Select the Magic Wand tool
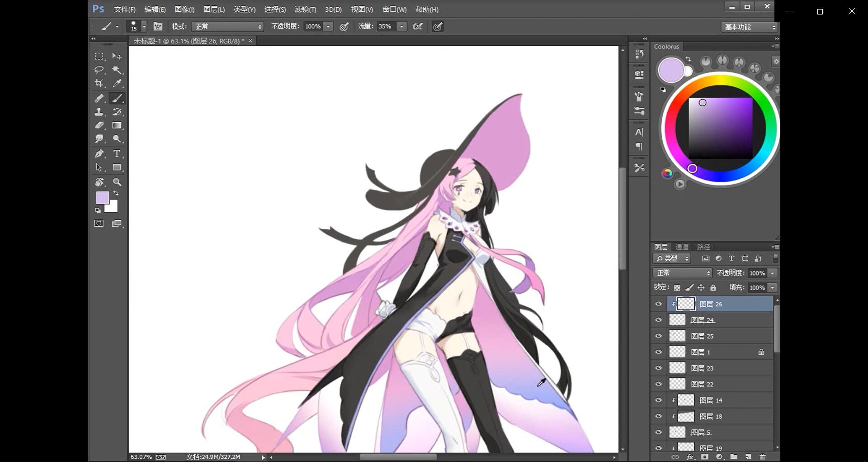This screenshot has width=868, height=462. [117, 70]
